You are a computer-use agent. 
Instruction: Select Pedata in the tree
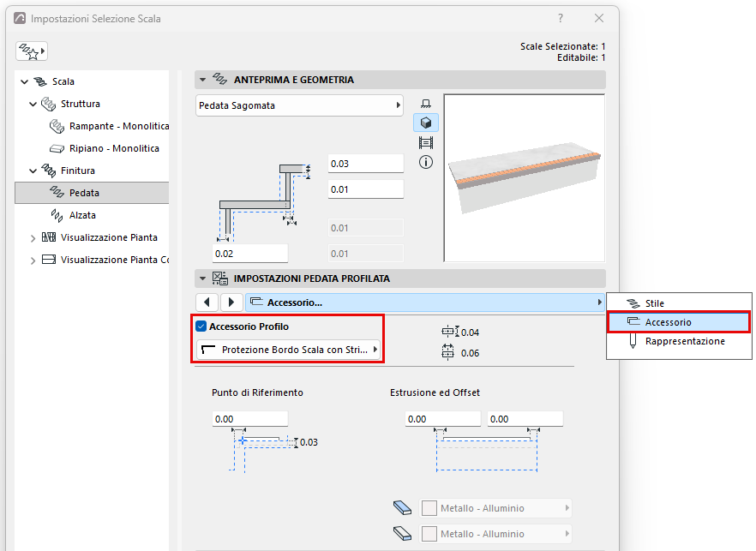(x=92, y=193)
